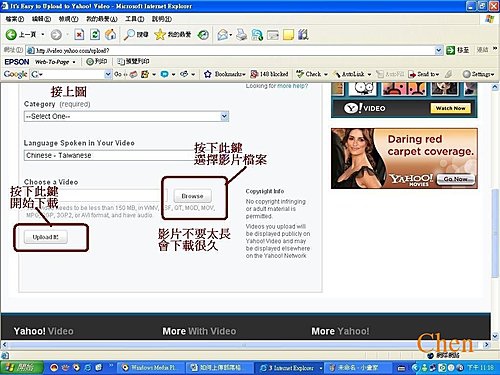Open the Favorites (我的最愛) menu
Image resolution: width=500 pixels, height=375 pixels.
(x=102, y=19)
